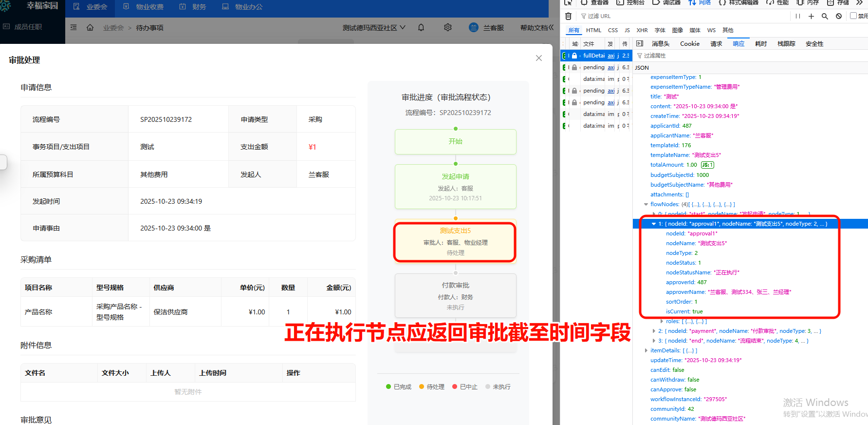Go to the home icon in breadcrumb
868x425 pixels.
90,27
